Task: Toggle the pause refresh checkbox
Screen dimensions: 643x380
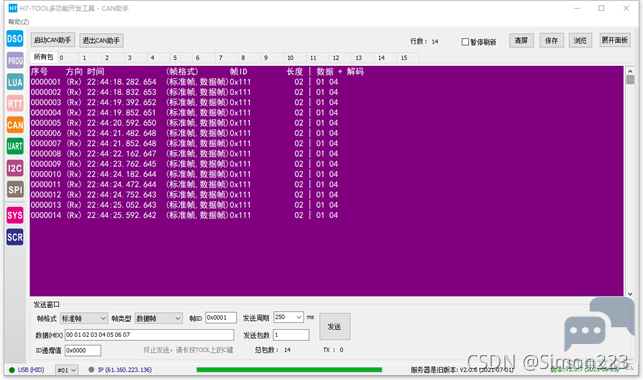Action: click(465, 42)
